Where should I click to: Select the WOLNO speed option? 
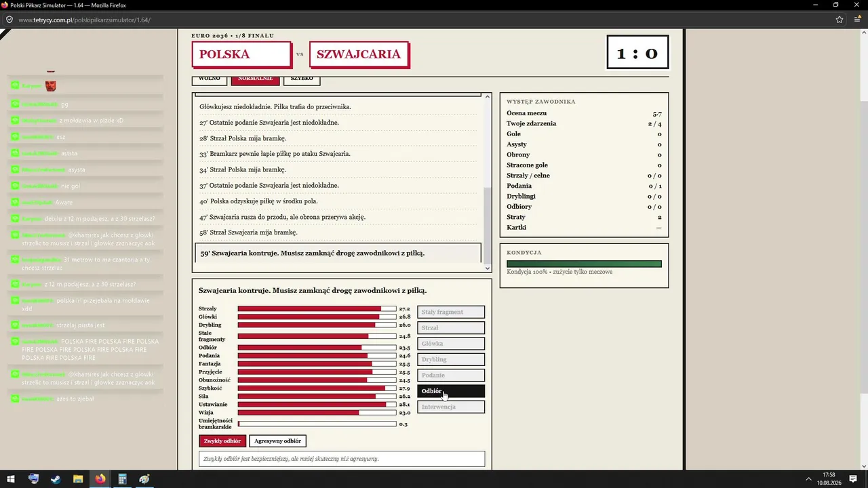(210, 79)
